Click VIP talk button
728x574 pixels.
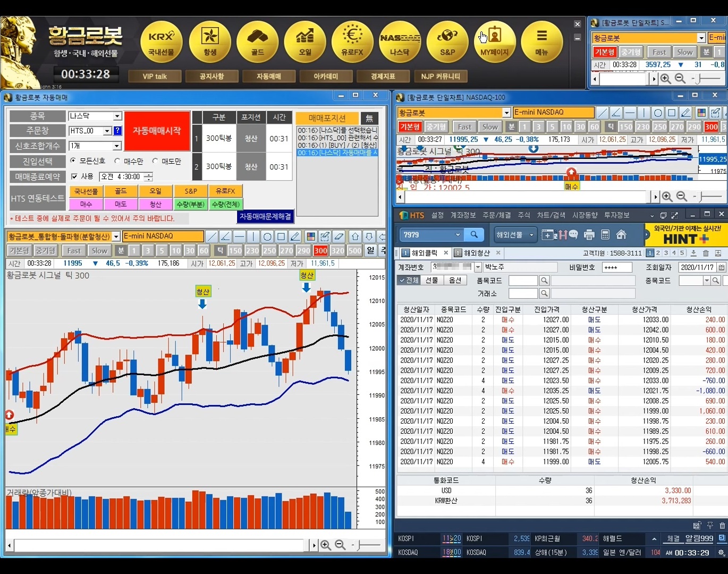tap(155, 77)
